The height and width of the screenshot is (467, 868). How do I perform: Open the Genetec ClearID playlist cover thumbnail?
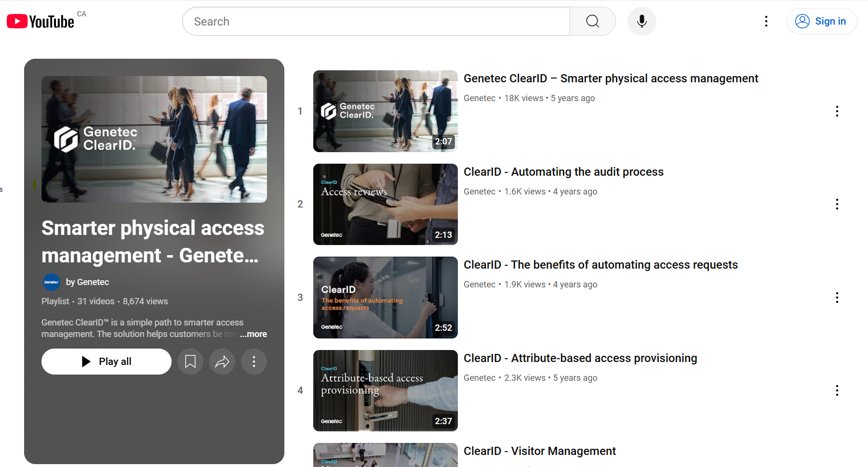pos(154,139)
